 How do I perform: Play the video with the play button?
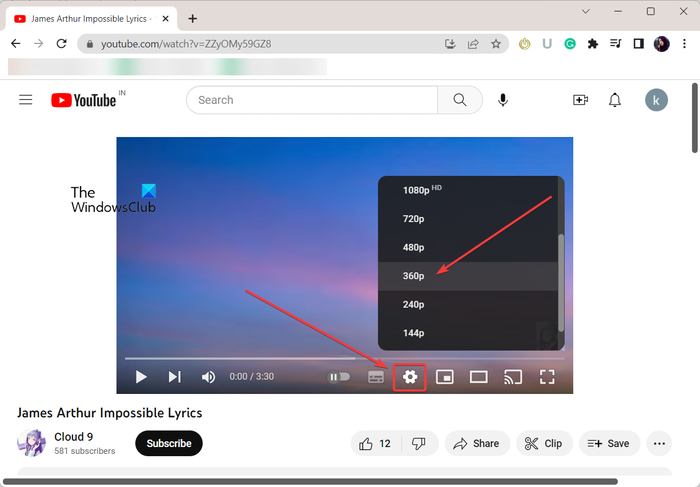pos(141,377)
